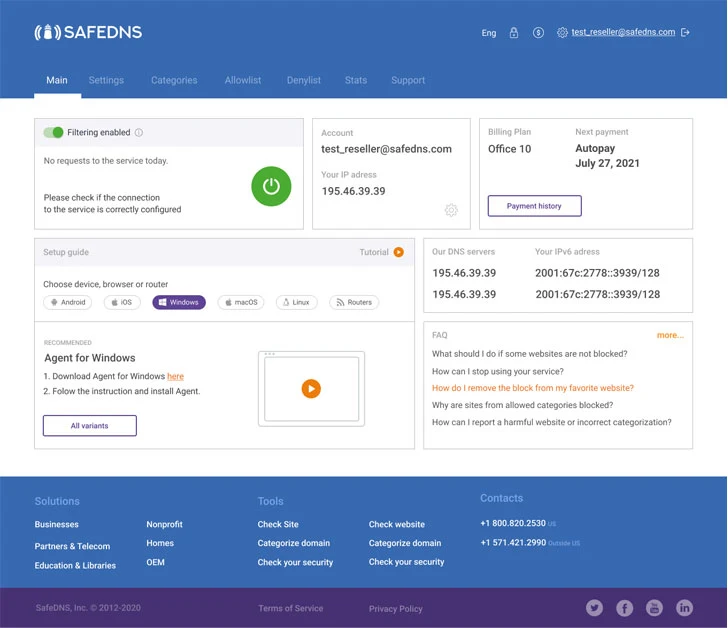Click phone number +1 800.820.2530
The width and height of the screenshot is (728, 628).
coord(513,523)
